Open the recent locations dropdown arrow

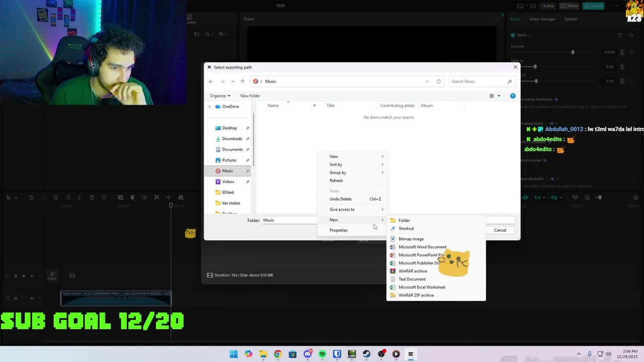point(232,81)
